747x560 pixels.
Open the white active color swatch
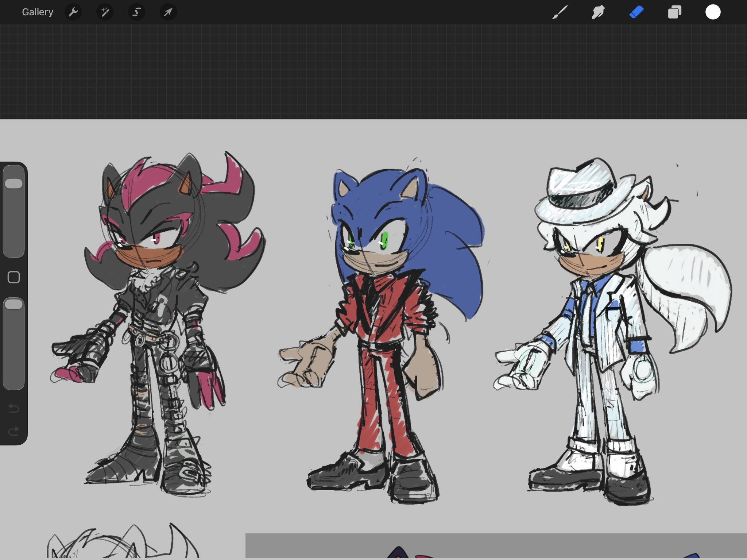[x=713, y=12]
